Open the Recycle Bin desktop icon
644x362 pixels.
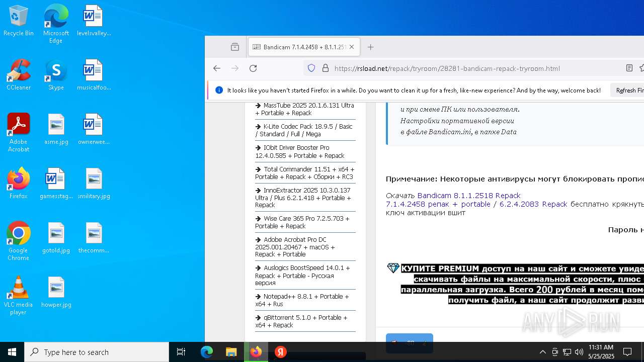[19, 21]
